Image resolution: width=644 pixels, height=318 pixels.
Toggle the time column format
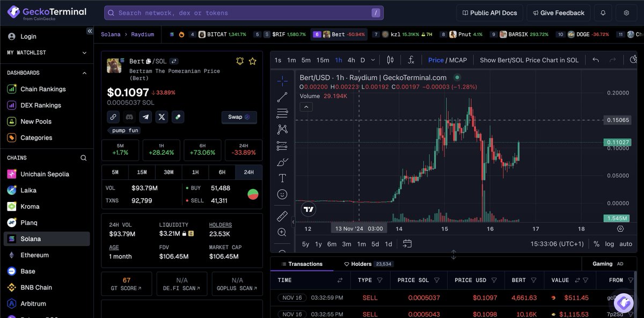pos(340,280)
